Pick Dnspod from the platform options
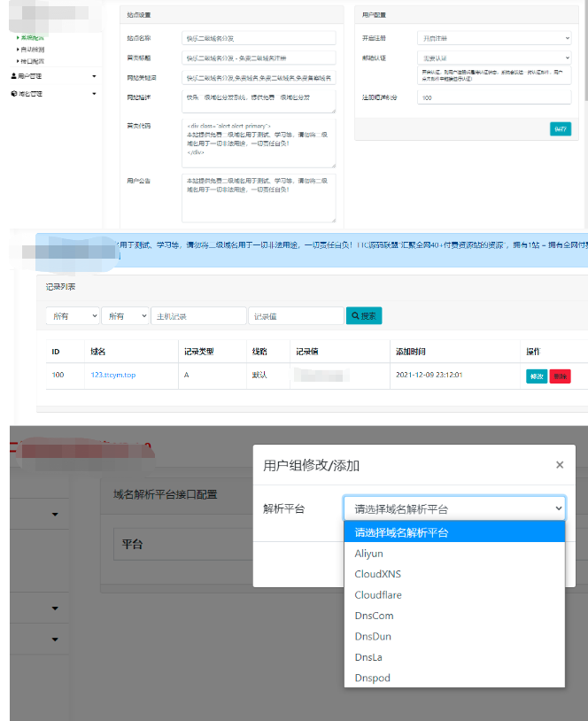This screenshot has height=721, width=588. 373,678
